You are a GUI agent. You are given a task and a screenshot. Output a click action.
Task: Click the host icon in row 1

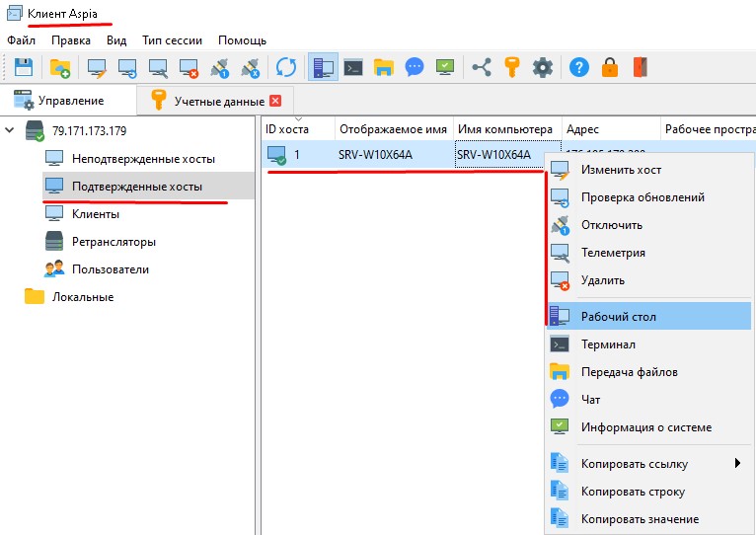coord(276,155)
